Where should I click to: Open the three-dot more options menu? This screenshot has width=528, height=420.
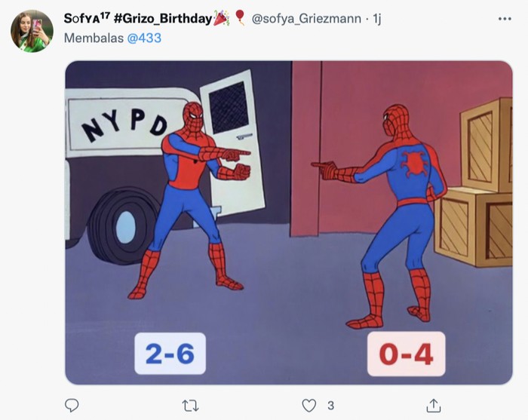click(x=505, y=18)
